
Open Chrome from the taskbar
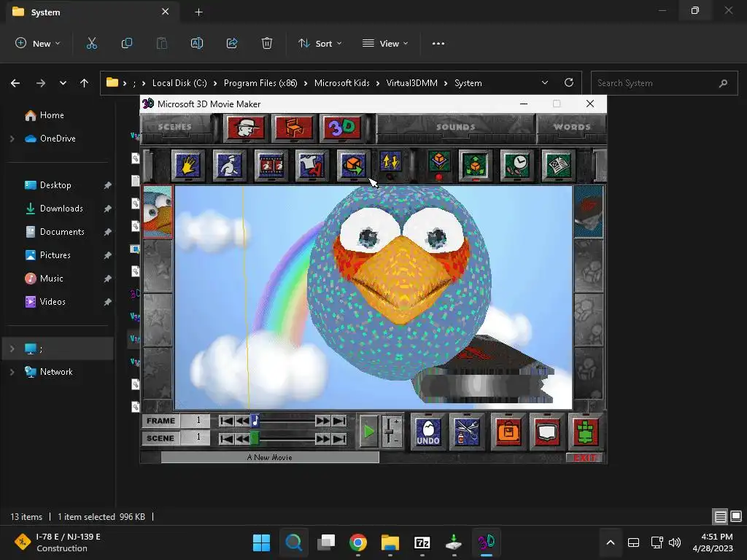(357, 542)
